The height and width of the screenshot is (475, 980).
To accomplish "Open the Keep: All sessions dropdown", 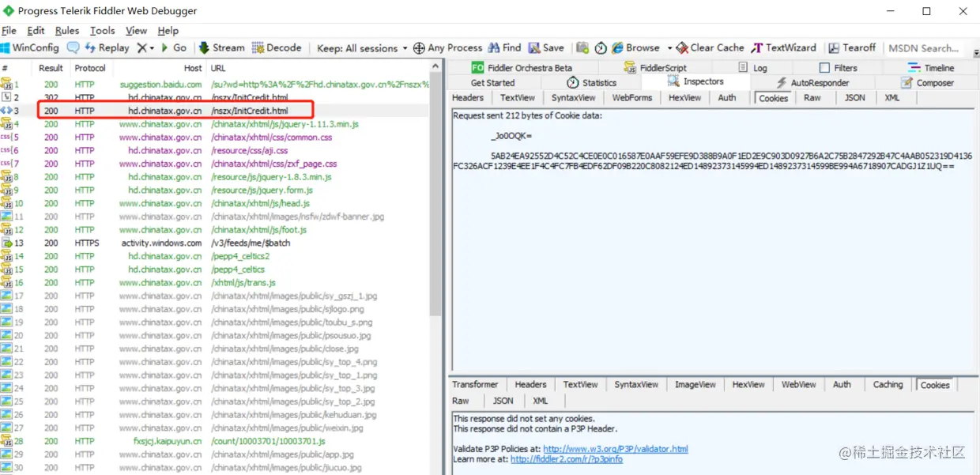I will point(362,47).
